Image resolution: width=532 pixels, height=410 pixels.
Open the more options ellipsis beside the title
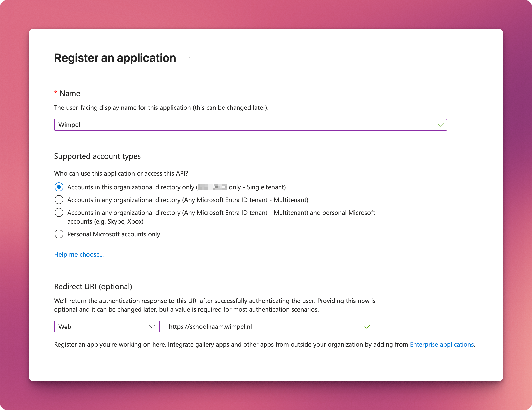click(x=192, y=58)
